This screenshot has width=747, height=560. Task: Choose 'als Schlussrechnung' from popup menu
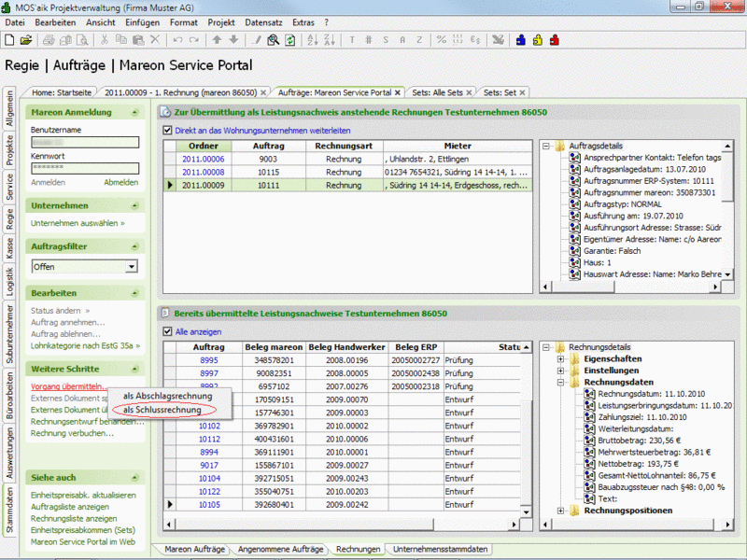click(x=162, y=410)
